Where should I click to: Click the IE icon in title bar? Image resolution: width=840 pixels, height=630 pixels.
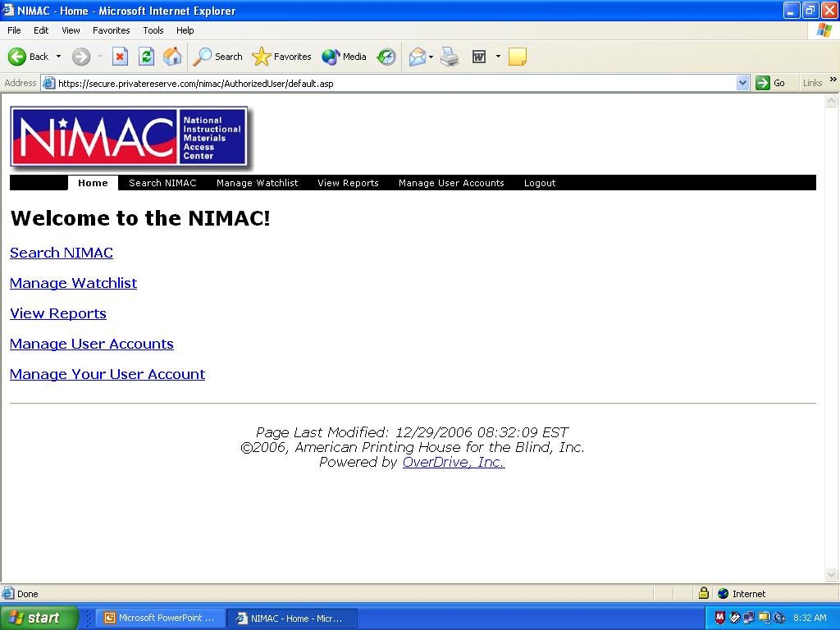point(8,10)
